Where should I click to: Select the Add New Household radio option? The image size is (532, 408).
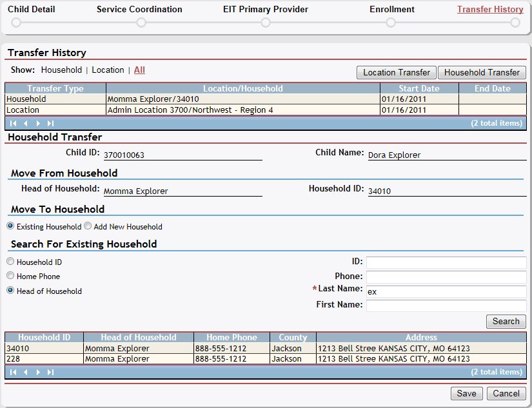tap(88, 226)
